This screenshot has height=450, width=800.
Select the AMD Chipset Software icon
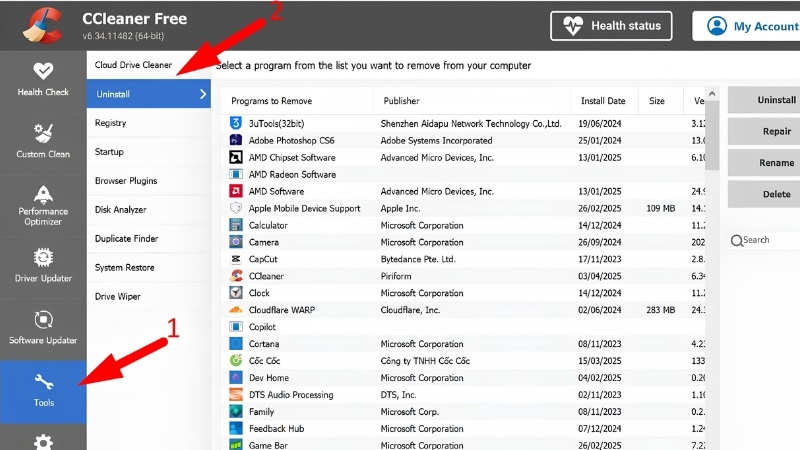tap(236, 157)
